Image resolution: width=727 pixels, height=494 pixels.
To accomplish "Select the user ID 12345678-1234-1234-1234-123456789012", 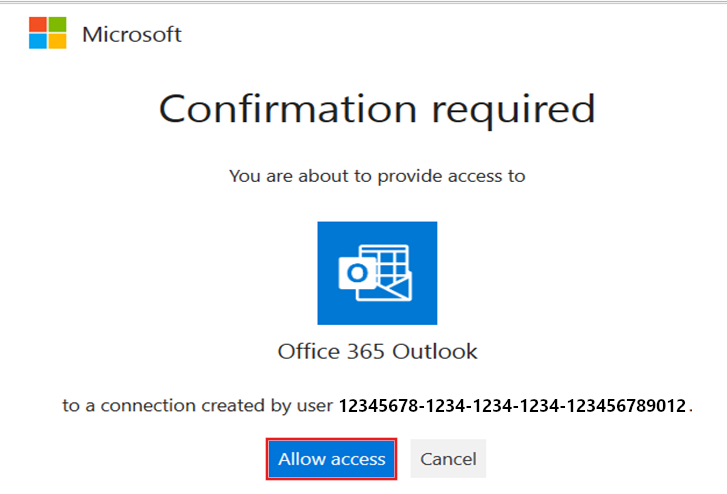I will (x=512, y=406).
